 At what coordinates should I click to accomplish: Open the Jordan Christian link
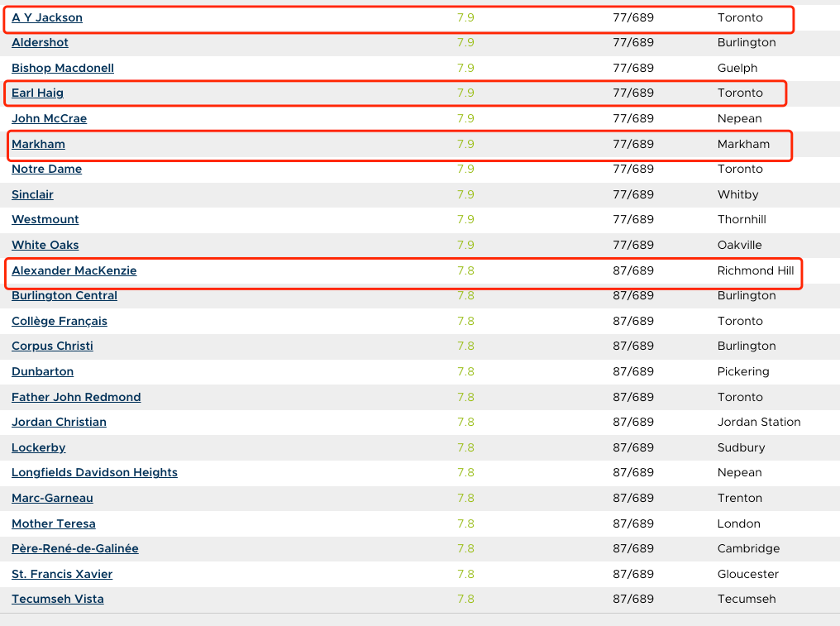click(x=59, y=422)
